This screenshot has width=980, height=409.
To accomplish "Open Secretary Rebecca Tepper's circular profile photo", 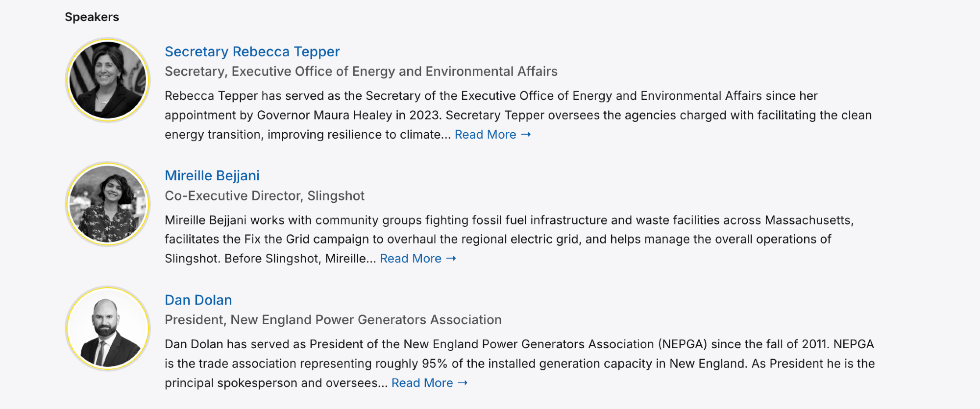I will pyautogui.click(x=108, y=80).
